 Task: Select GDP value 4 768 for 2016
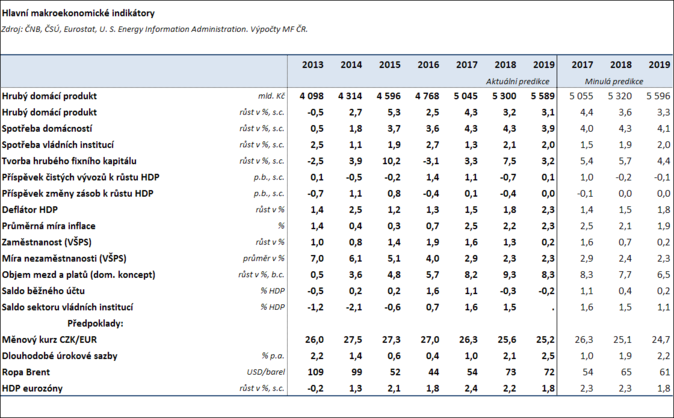click(x=427, y=96)
